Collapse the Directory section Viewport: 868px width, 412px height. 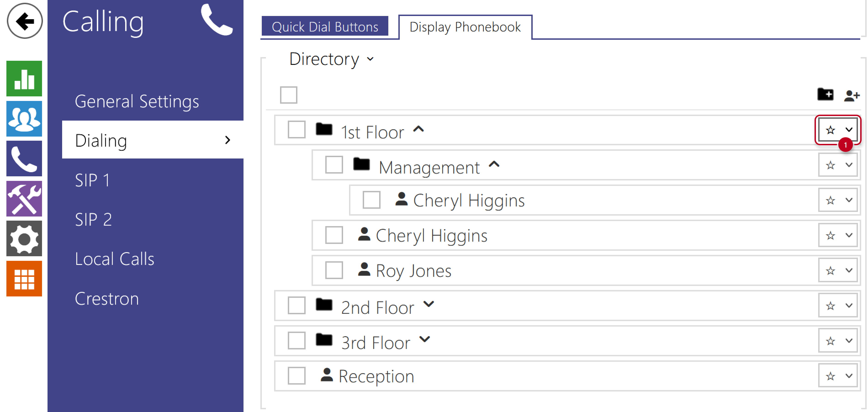tap(370, 59)
